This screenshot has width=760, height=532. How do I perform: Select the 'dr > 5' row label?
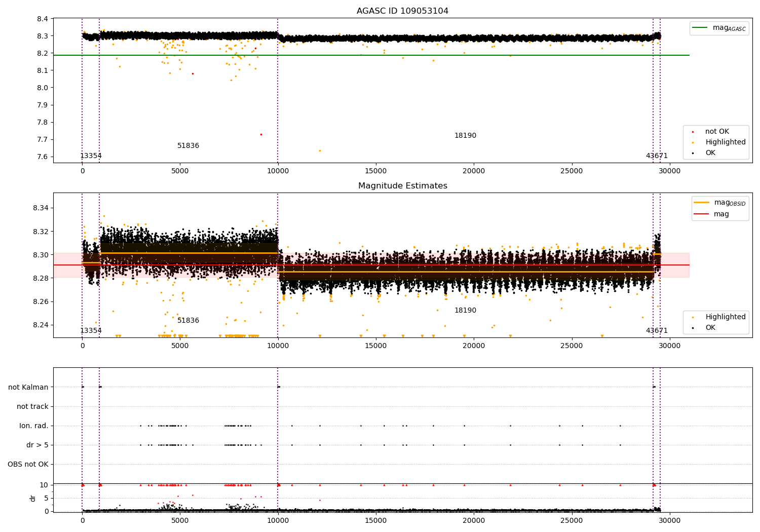tap(37, 445)
